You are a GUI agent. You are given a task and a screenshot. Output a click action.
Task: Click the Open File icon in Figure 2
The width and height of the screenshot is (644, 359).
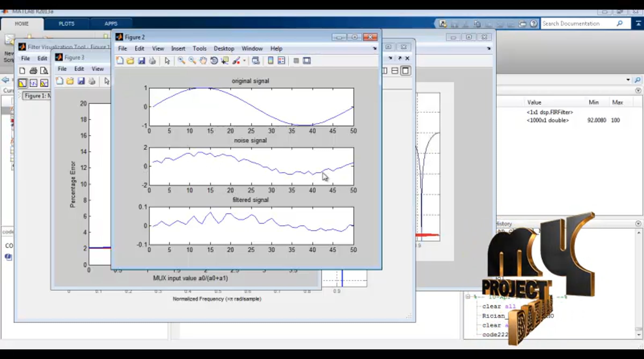(130, 61)
